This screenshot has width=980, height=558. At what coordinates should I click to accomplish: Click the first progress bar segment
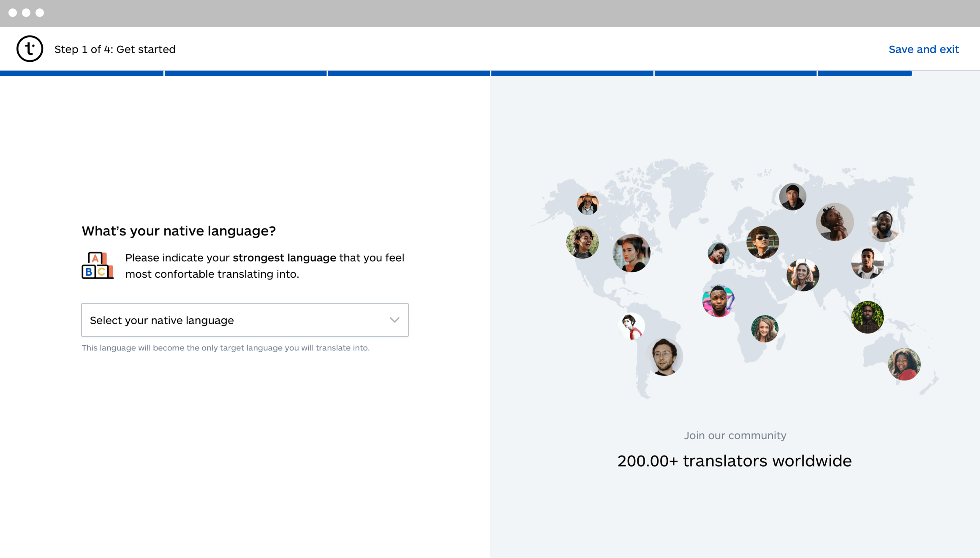(82, 74)
